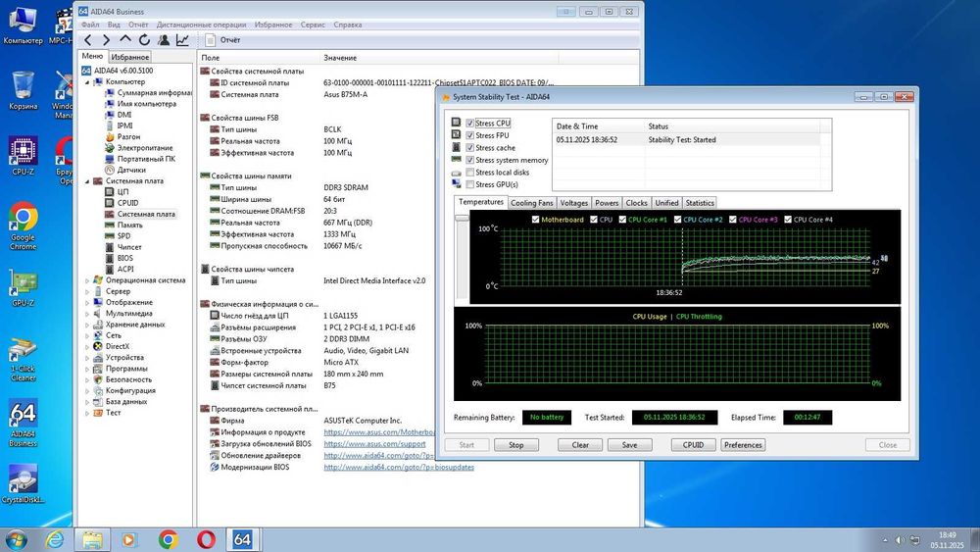
Task: Enable the Stress GPU(s) checkbox
Action: 470,184
